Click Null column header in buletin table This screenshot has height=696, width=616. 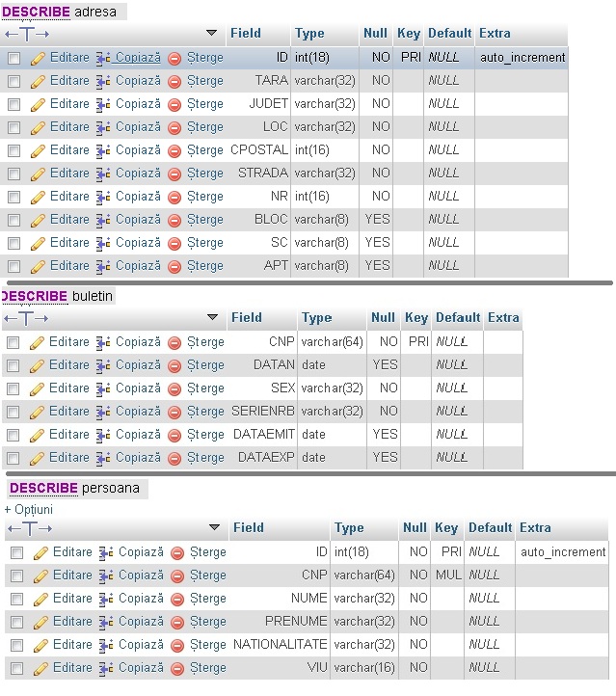383,317
